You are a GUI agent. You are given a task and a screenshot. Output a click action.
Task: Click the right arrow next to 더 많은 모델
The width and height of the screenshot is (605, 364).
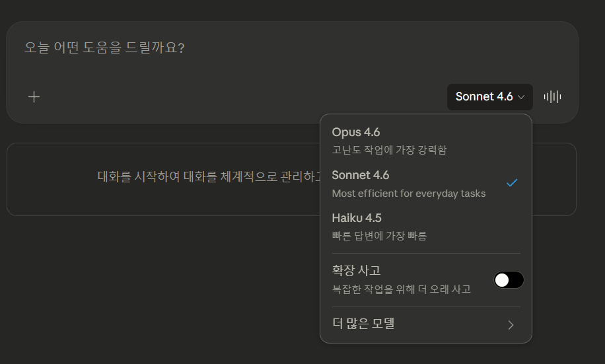click(511, 324)
